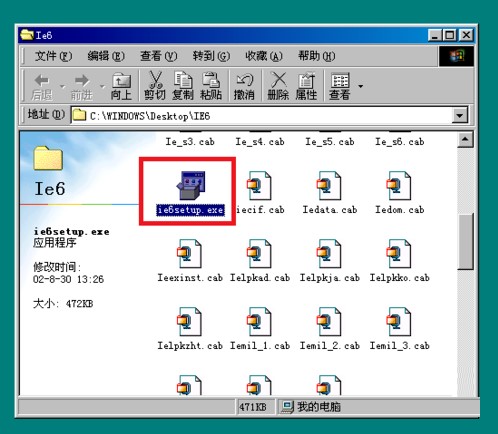Click the address bar folder icon

coord(79,115)
